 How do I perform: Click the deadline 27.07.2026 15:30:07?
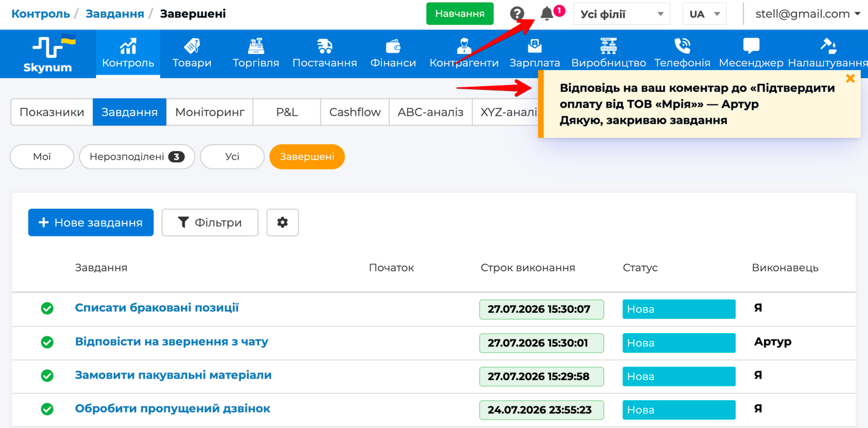[x=542, y=309]
